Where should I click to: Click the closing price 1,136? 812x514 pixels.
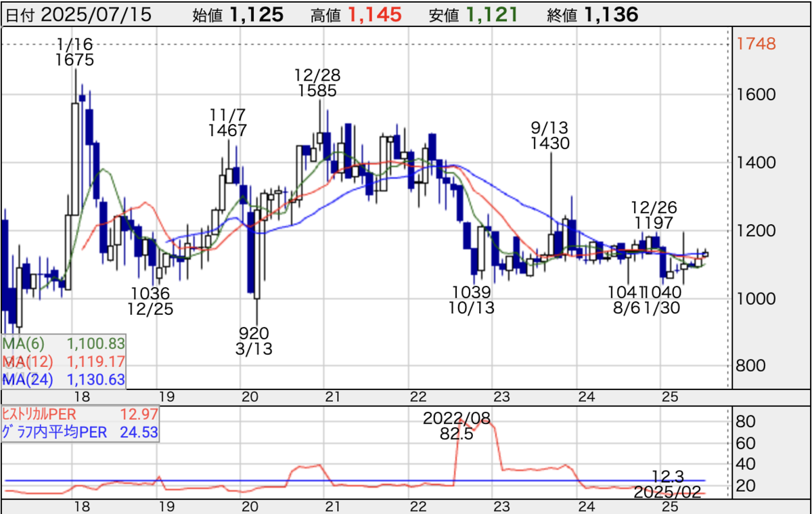[x=611, y=15]
